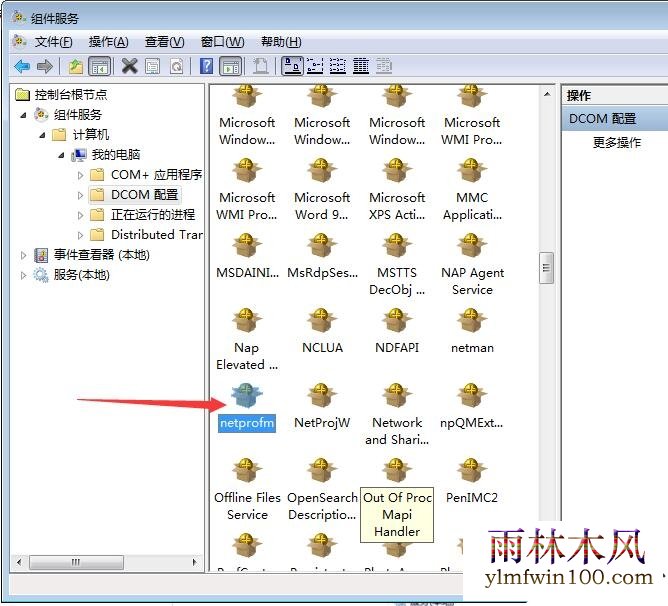The width and height of the screenshot is (668, 606).
Task: Click tree pane scroll right arrow
Action: 194,562
